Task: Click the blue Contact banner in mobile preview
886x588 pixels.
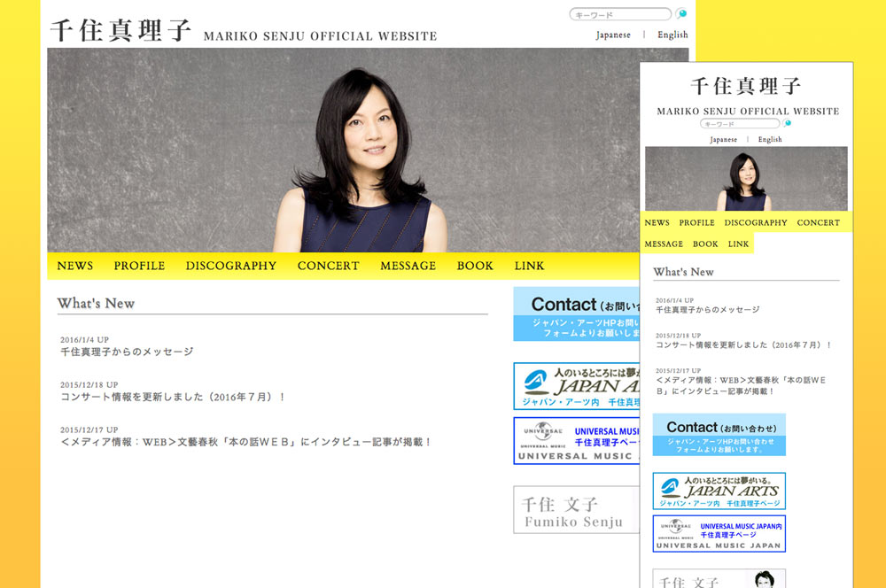Action: click(719, 435)
